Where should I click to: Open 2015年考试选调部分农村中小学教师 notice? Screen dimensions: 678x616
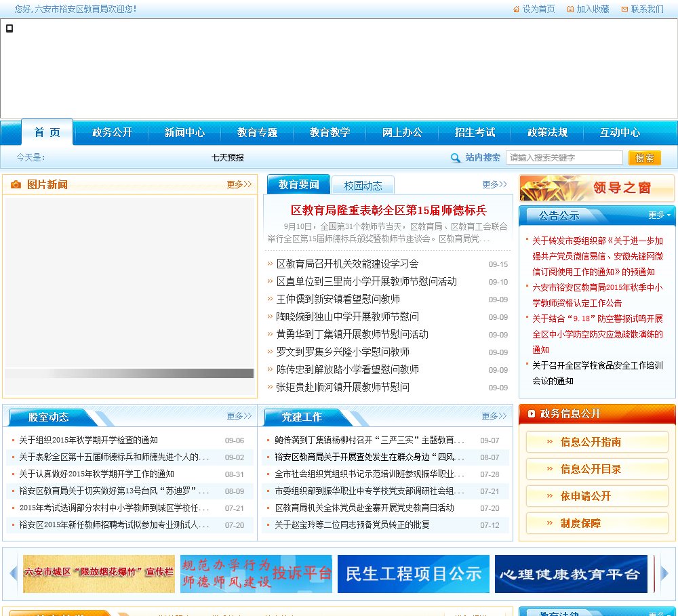click(x=114, y=508)
